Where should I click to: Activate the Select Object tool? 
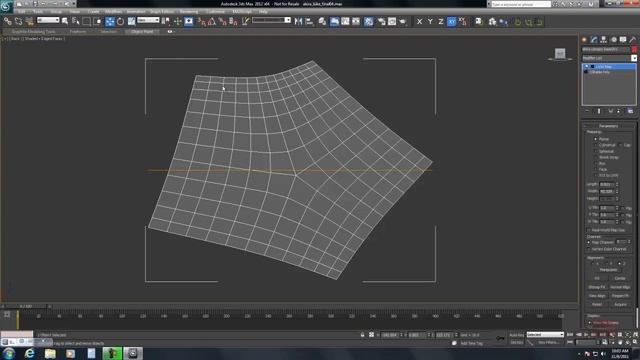click(65, 21)
